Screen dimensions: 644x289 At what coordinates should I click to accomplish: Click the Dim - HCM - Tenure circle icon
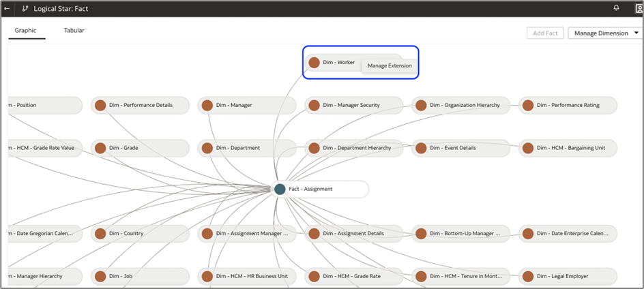click(x=421, y=276)
